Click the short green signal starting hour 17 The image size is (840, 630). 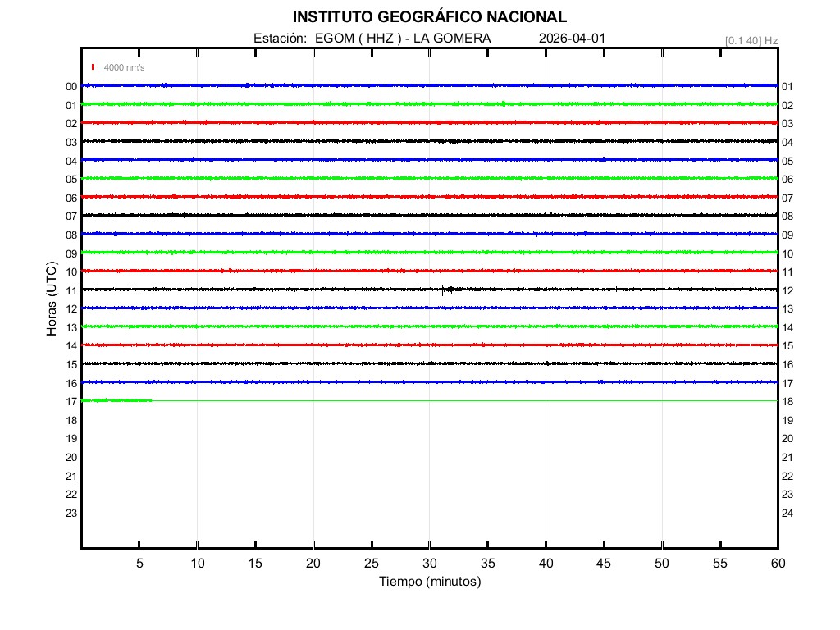coord(116,400)
